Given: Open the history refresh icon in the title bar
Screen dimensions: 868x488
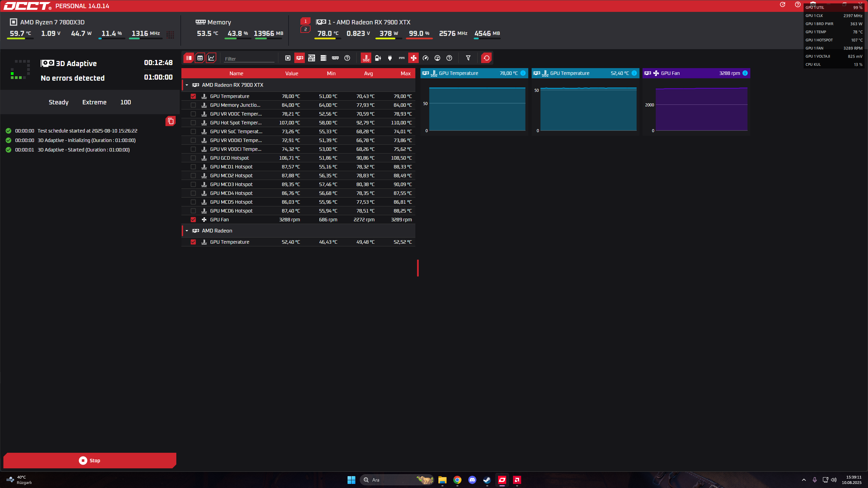Looking at the screenshot, I should point(783,5).
